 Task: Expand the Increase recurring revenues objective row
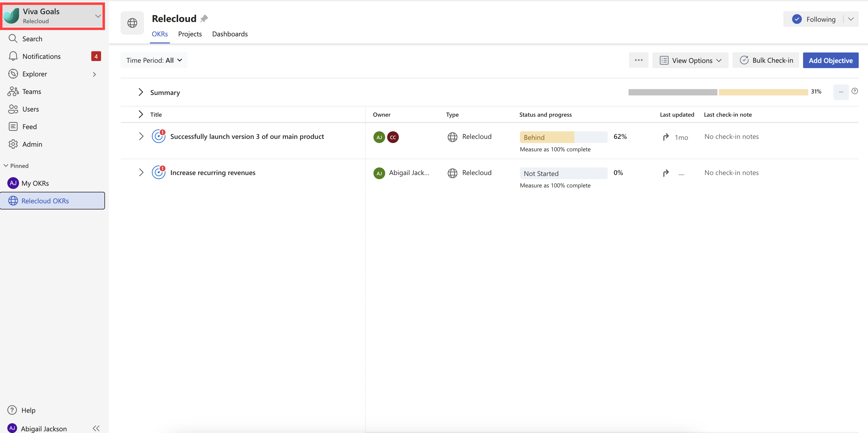point(141,173)
